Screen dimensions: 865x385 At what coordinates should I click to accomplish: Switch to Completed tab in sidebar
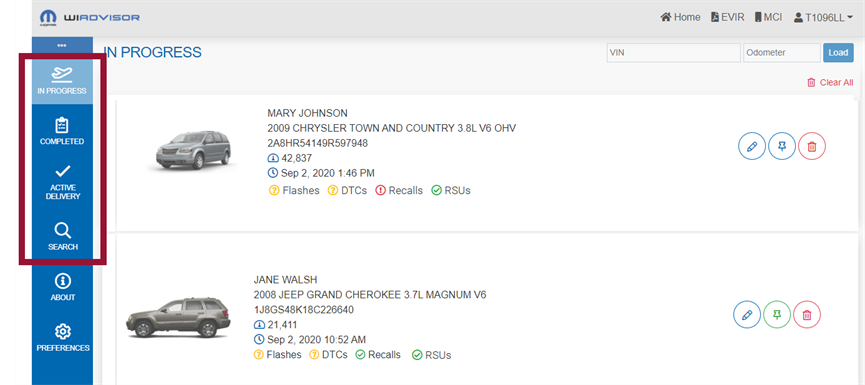(x=62, y=131)
